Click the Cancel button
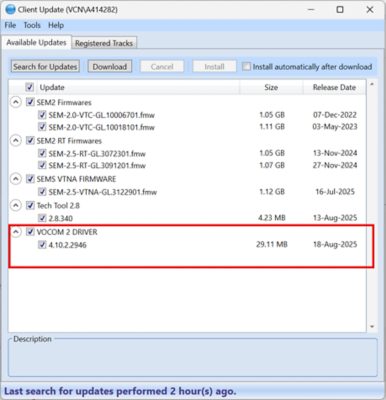This screenshot has width=386, height=400. 162,67
